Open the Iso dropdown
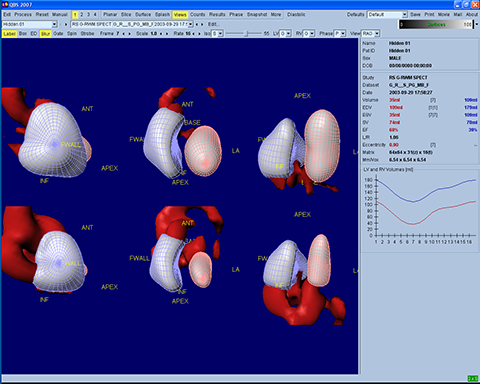Screen dimensions: 480x384 [217, 34]
